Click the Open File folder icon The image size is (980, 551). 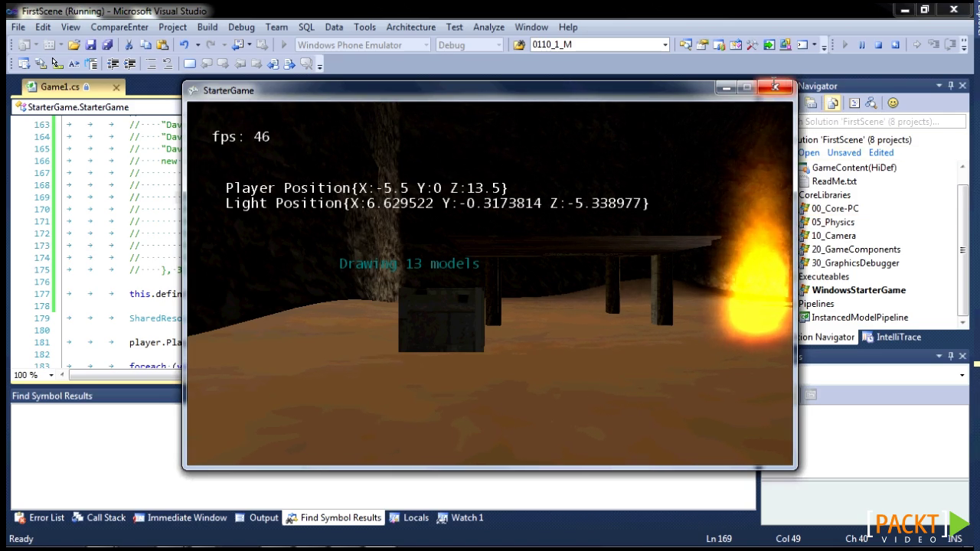point(73,45)
